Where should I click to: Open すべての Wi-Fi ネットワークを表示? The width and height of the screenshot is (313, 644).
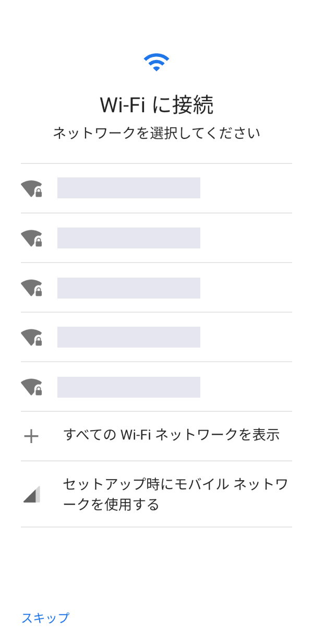(171, 435)
